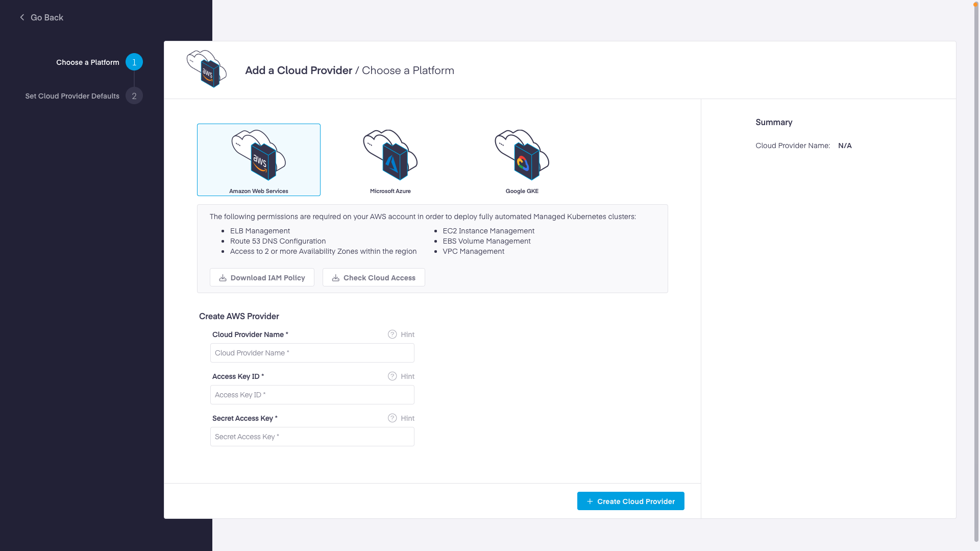Click the Hint question mark for Access Key ID

tap(392, 376)
